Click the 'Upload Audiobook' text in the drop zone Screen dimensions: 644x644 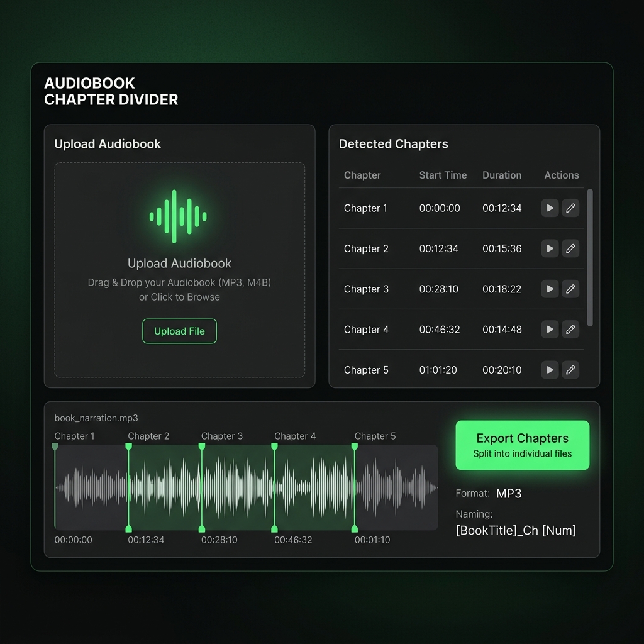(x=179, y=264)
